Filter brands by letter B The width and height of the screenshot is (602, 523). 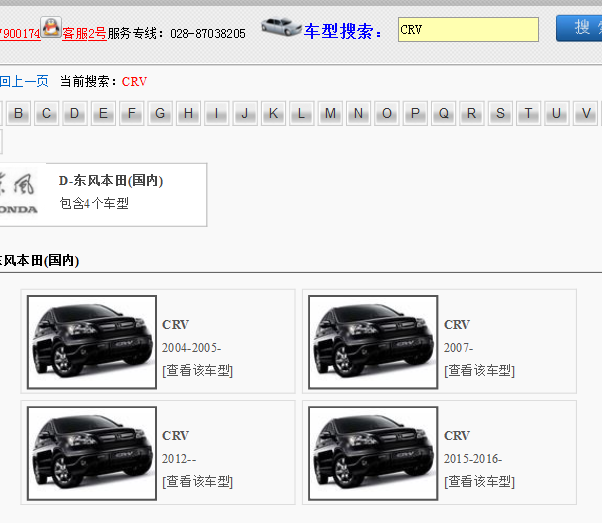[x=18, y=113]
